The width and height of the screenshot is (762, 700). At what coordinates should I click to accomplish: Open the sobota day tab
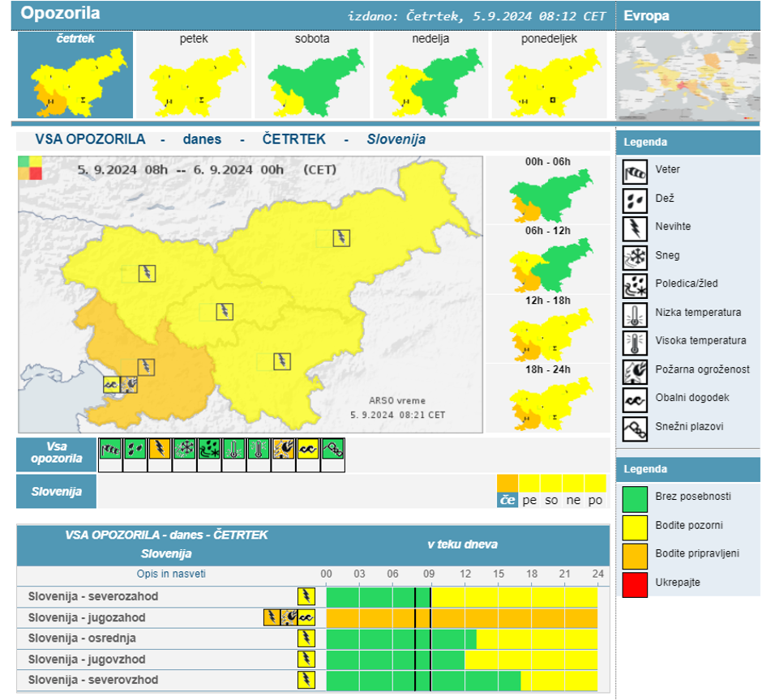pos(311,75)
